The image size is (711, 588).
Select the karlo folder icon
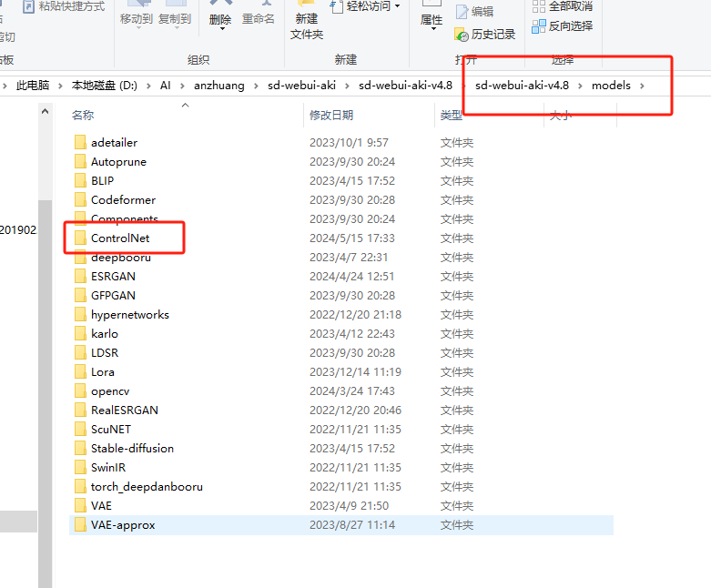tap(80, 333)
